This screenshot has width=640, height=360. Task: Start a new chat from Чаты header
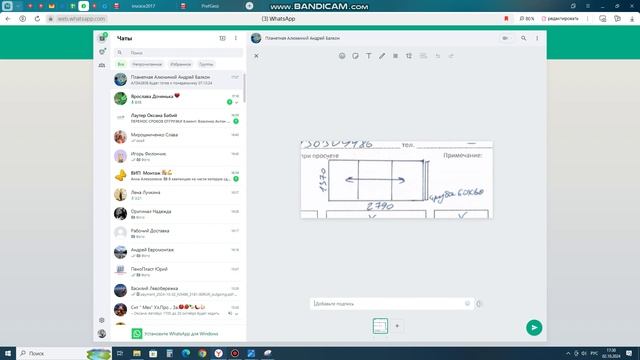click(222, 38)
